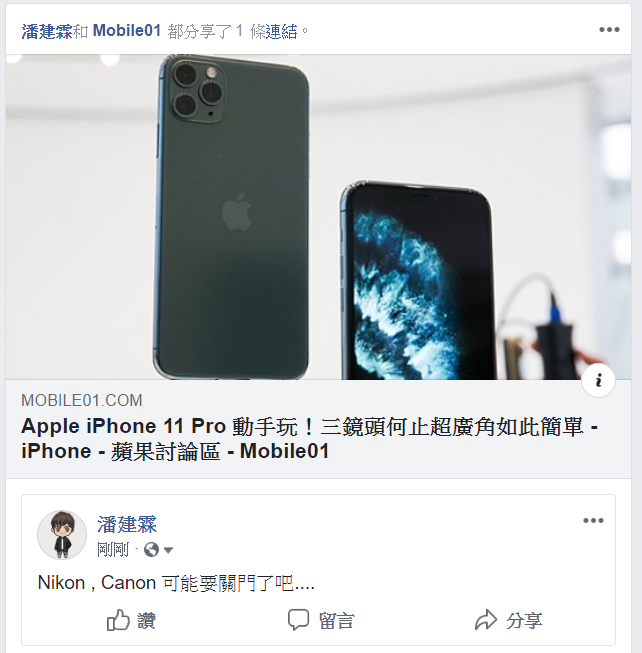642x653 pixels.
Task: Click the globe public privacy icon
Action: (151, 550)
